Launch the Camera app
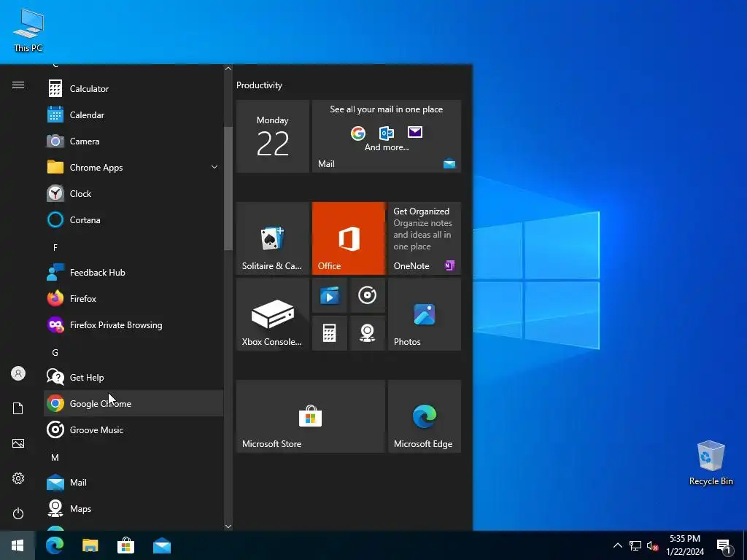747x560 pixels. [x=133, y=141]
